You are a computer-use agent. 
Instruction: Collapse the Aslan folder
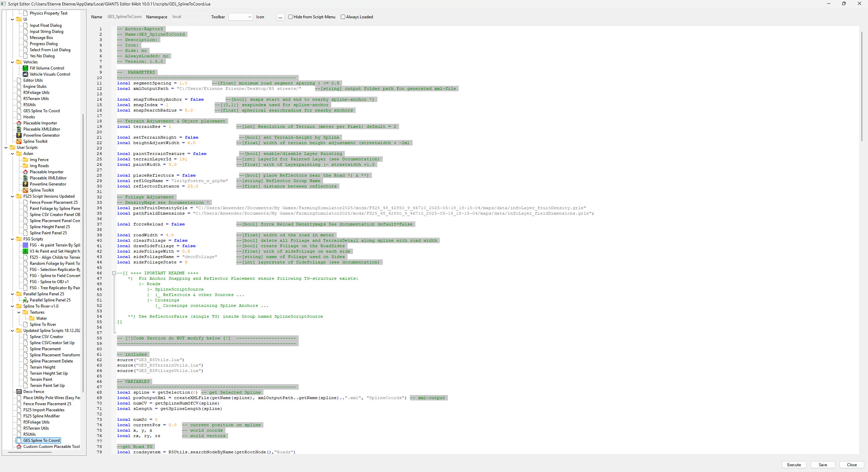pos(13,154)
